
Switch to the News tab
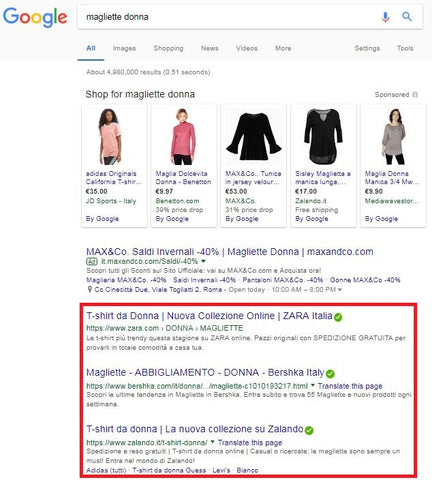pos(210,48)
